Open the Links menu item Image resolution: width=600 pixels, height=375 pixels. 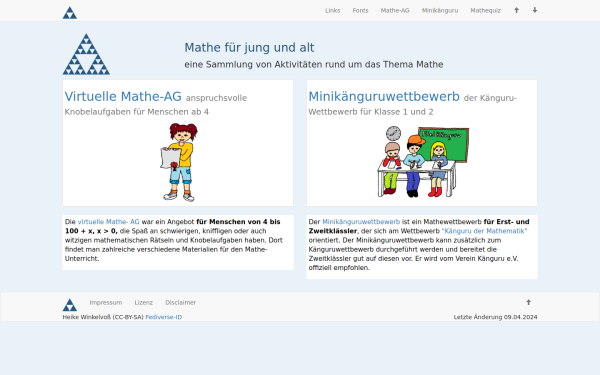(x=333, y=11)
